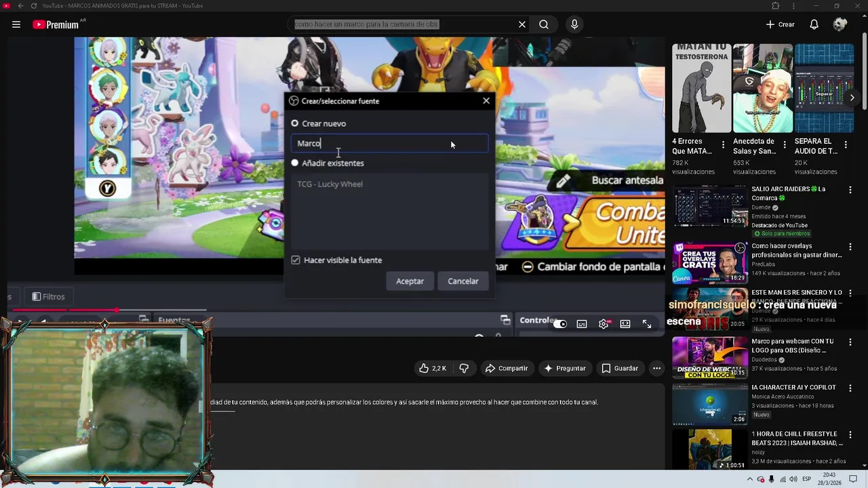The height and width of the screenshot is (488, 868).
Task: Click the source name field containing Marco
Action: click(x=389, y=143)
